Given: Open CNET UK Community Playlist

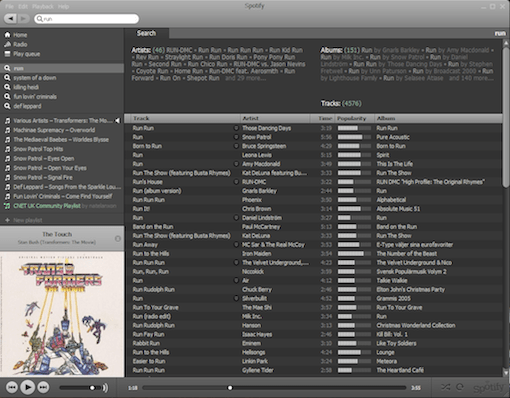Looking at the screenshot, I should click(x=47, y=206).
